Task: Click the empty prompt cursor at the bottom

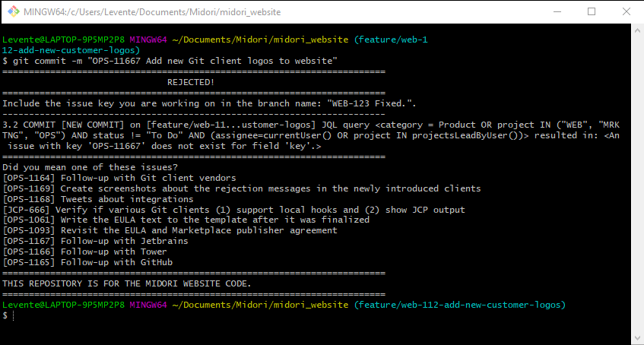Action: pos(14,315)
